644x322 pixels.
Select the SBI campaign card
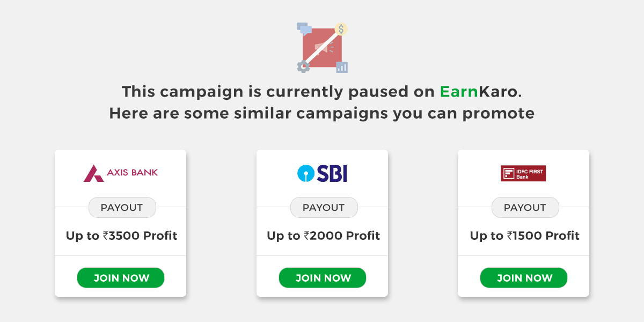(322, 223)
